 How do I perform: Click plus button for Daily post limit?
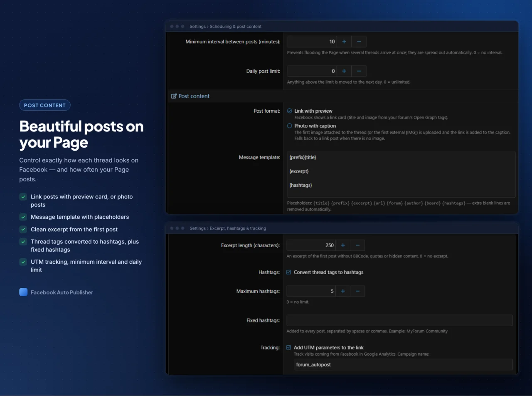(x=344, y=71)
